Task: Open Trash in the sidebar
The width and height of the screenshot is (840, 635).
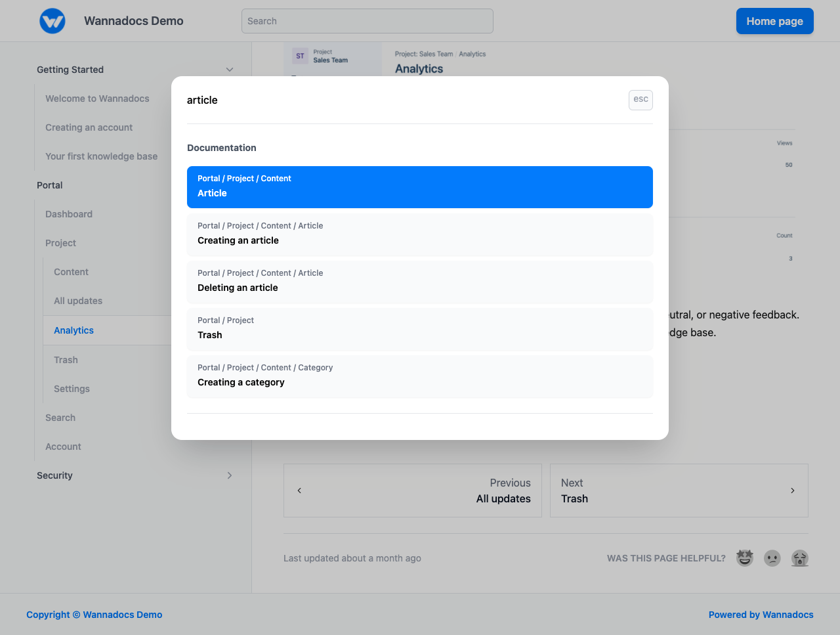Action: pos(66,360)
